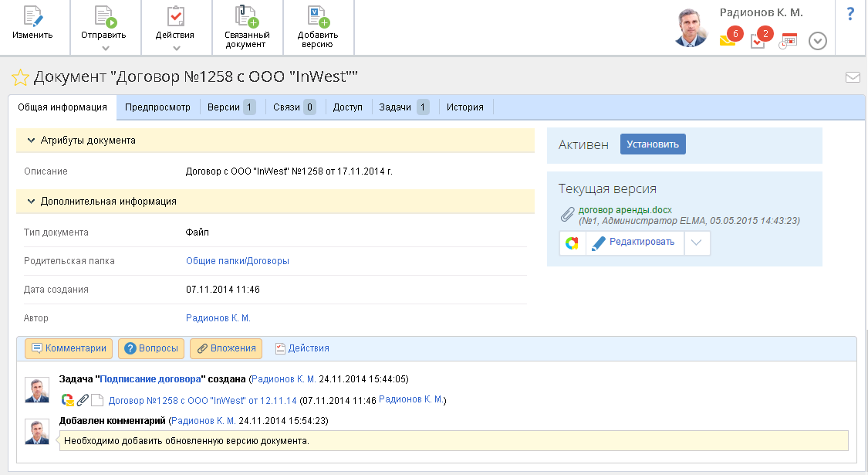Click the Комментарии button

pos(69,348)
